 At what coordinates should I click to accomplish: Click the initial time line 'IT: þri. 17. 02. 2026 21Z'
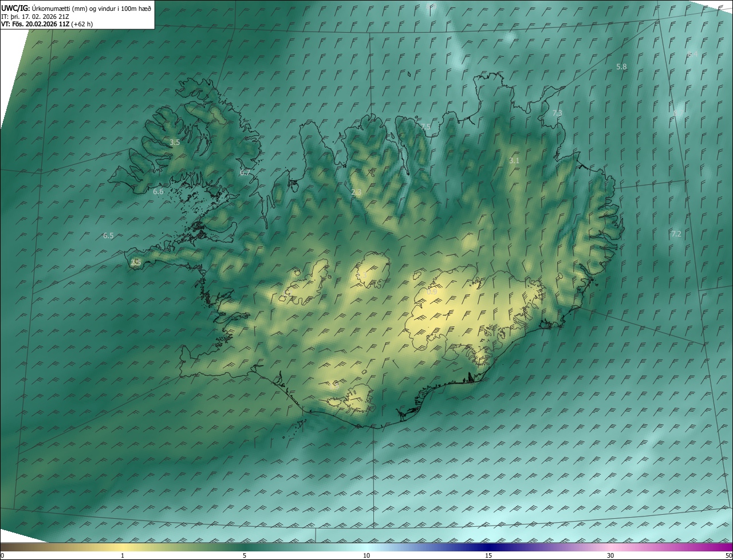[36, 17]
